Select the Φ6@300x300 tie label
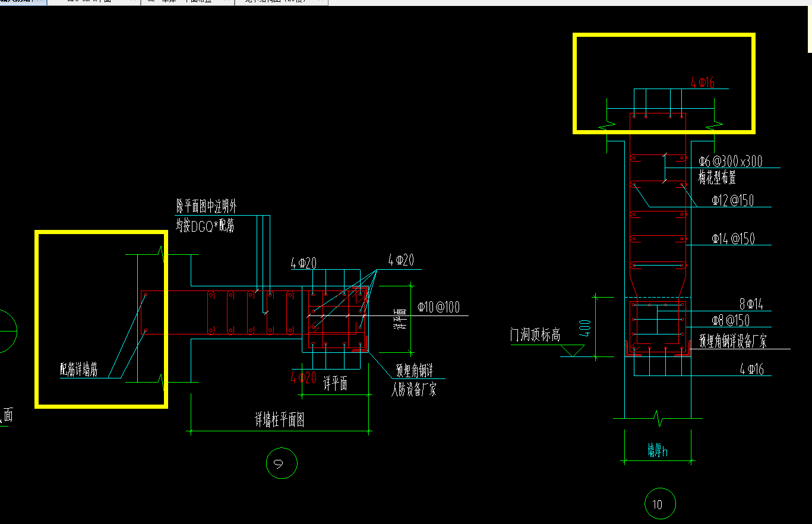Viewport: 812px width, 524px height. tap(730, 161)
